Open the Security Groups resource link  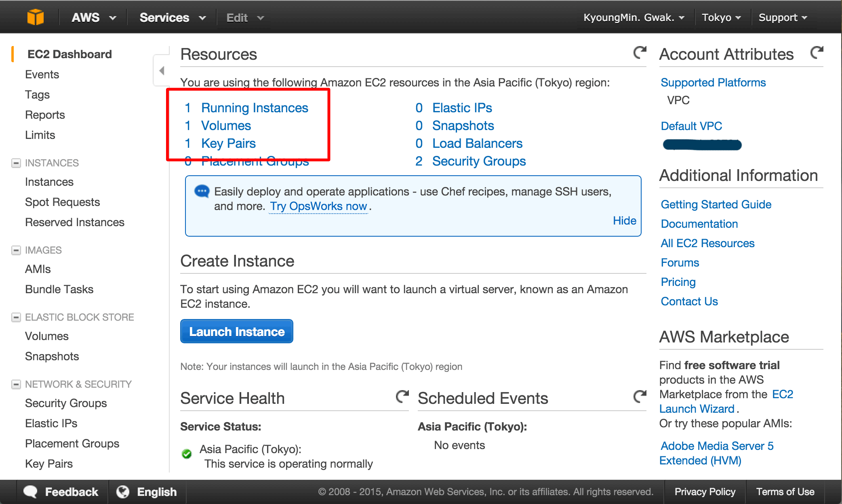point(479,161)
